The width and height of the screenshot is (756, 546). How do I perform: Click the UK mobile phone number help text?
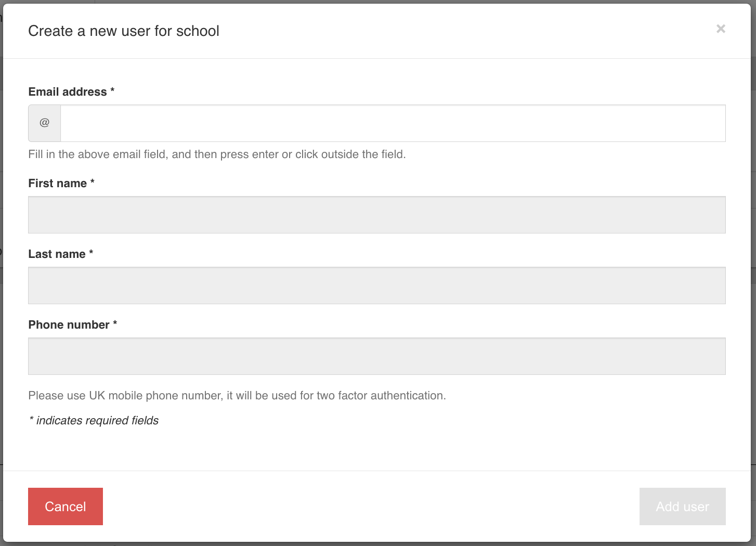point(237,396)
